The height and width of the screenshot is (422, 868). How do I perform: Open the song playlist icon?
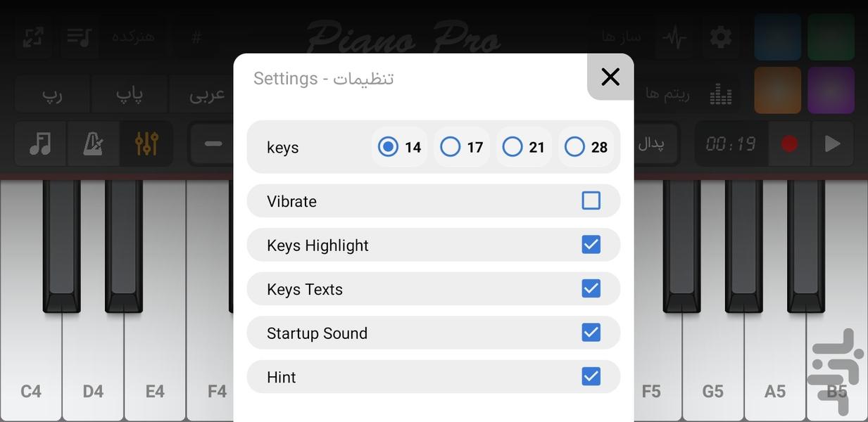(x=79, y=37)
